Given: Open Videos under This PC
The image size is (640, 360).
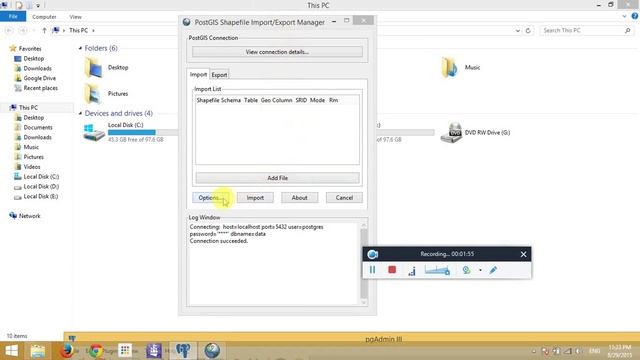Looking at the screenshot, I should tap(32, 167).
